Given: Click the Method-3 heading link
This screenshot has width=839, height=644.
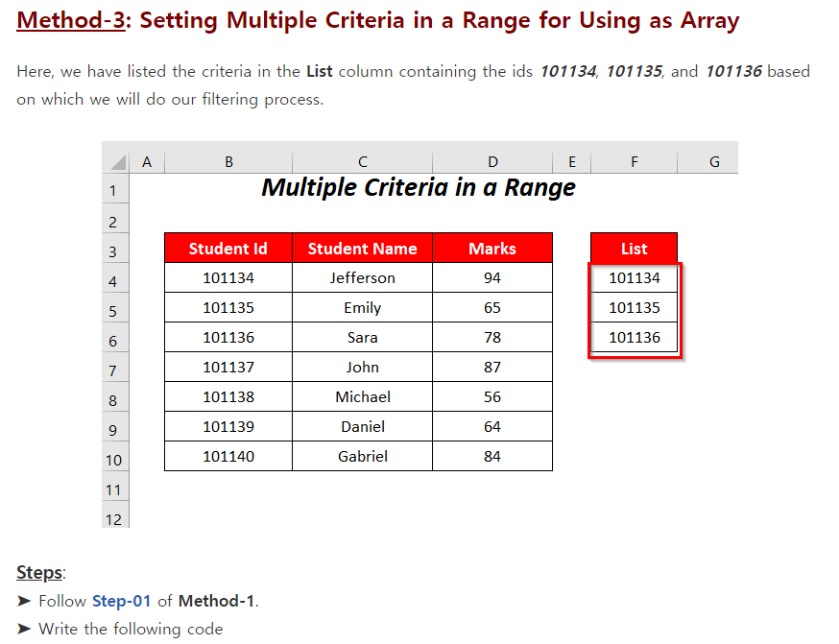Looking at the screenshot, I should (71, 20).
